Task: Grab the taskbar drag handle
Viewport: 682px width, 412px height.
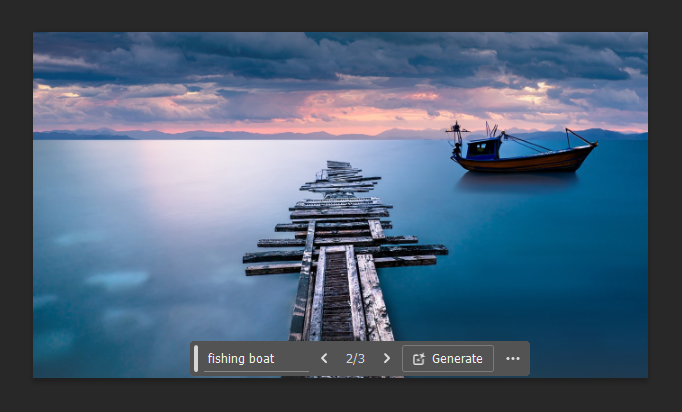Action: pyautogui.click(x=196, y=358)
